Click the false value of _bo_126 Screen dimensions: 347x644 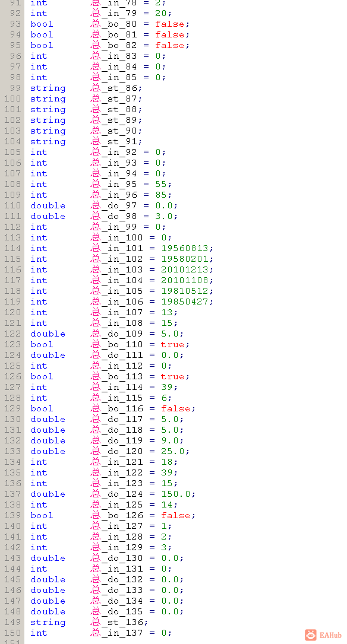175,515
